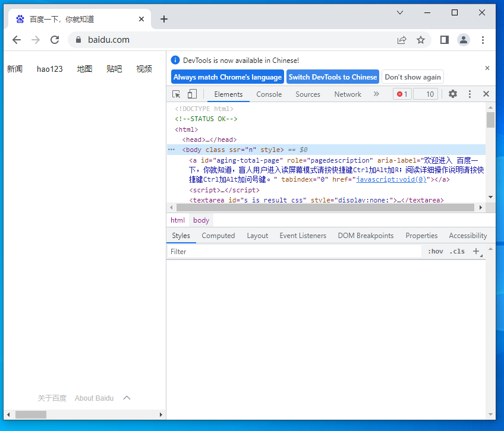The height and width of the screenshot is (431, 504).
Task: Expand the collapsed head element node
Action: (209, 140)
